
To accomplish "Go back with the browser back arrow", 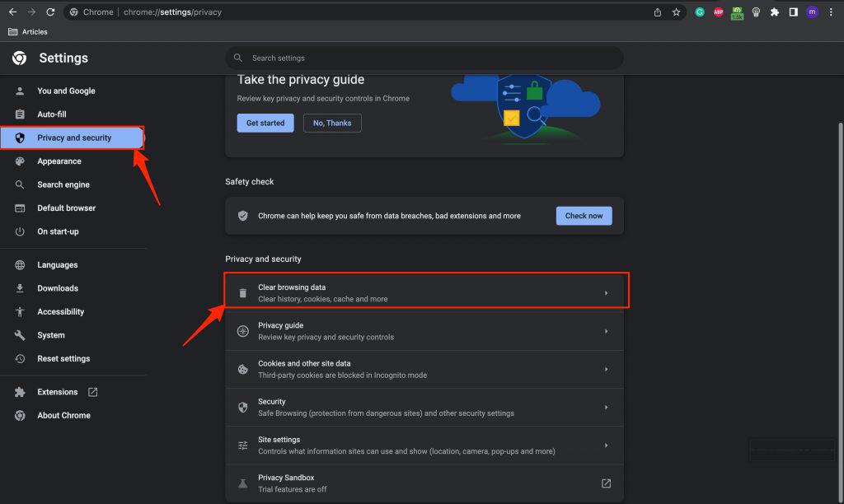I will pos(12,12).
